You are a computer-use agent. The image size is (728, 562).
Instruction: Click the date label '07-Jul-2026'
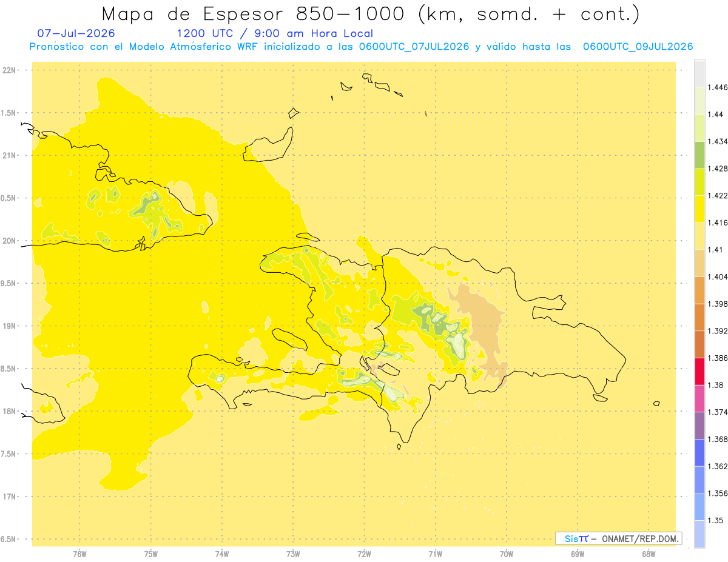[76, 33]
